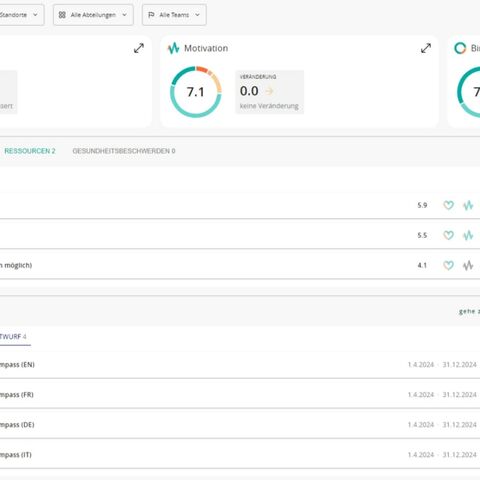Click the Alle Teams flag icon
The width and height of the screenshot is (480, 480).
(151, 15)
